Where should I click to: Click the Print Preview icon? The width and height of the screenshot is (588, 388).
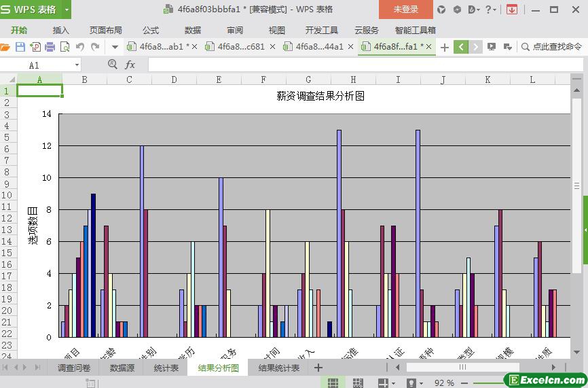[65, 47]
